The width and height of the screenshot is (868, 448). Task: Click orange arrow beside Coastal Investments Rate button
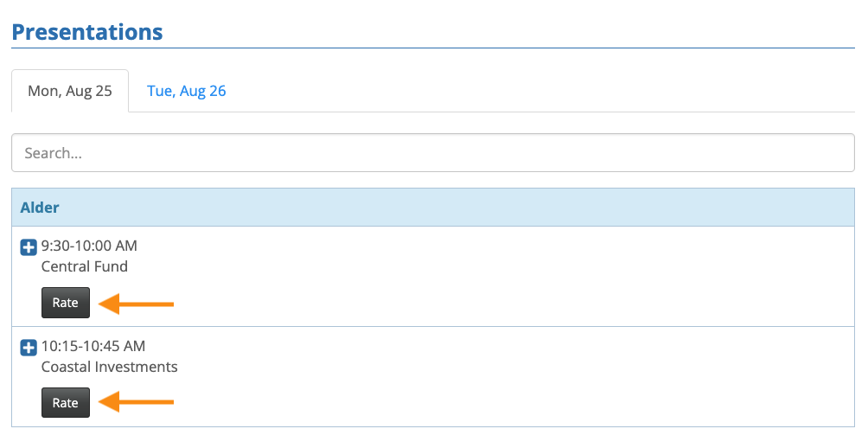click(137, 403)
